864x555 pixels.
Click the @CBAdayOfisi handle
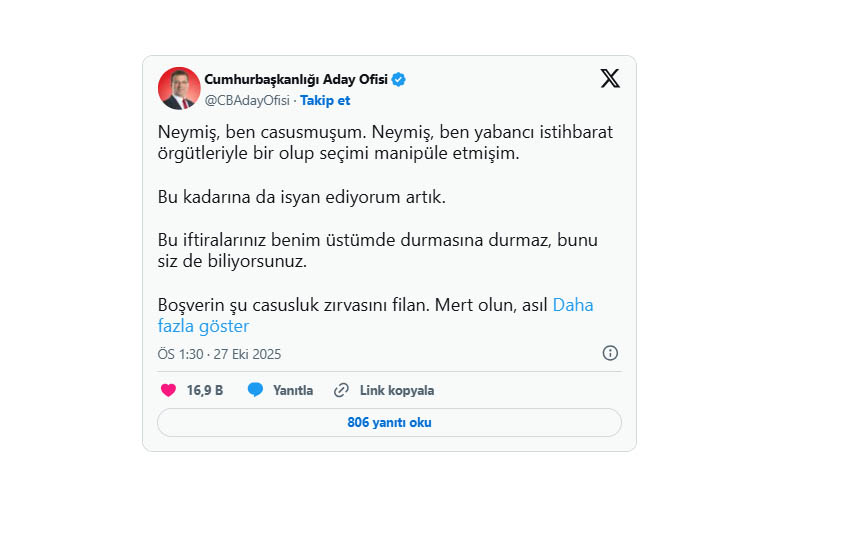pos(247,101)
